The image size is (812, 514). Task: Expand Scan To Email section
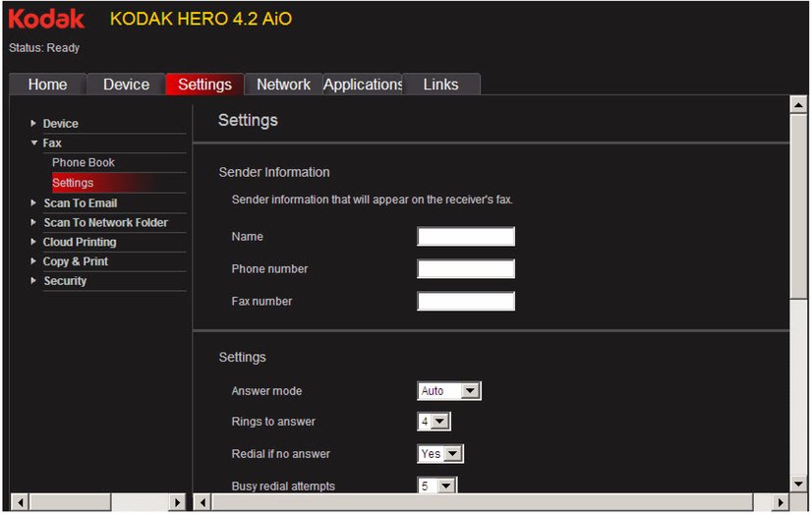tap(80, 203)
